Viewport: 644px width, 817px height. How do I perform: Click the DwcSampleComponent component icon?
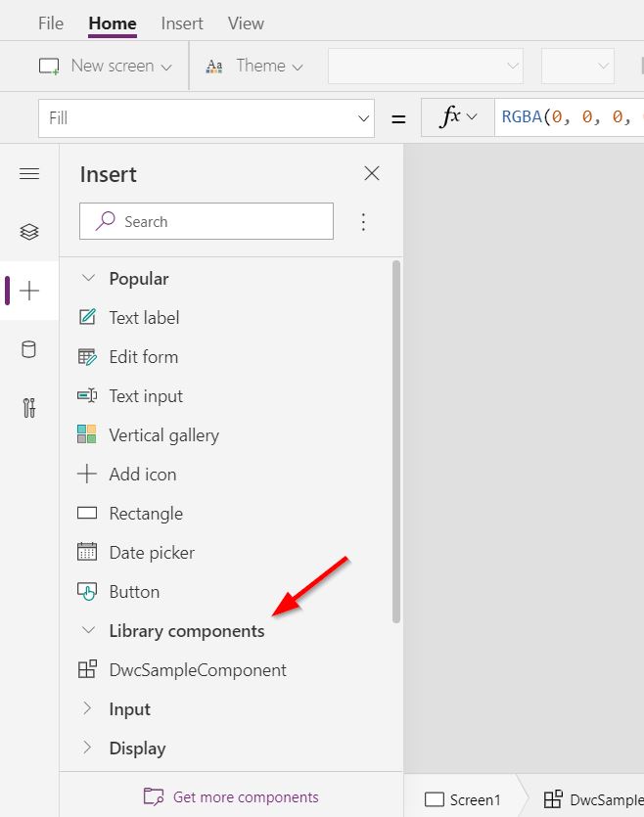pos(87,669)
